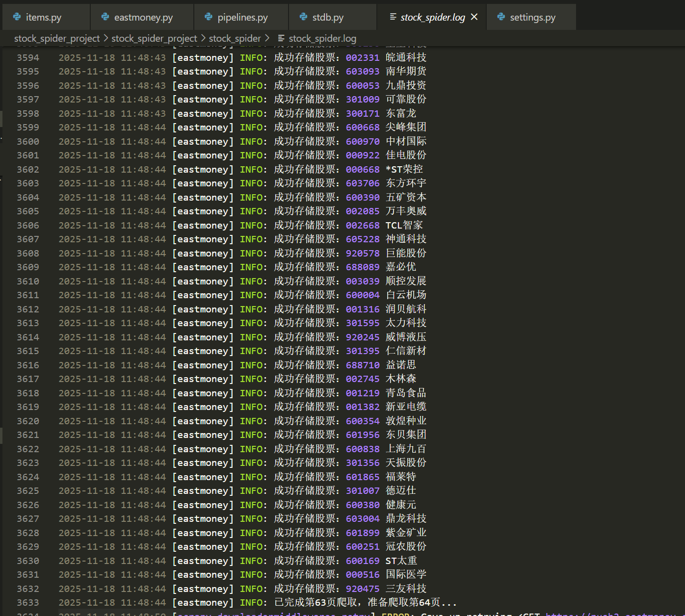685x616 pixels.
Task: Click stock name 白云机场
Action: point(406,295)
